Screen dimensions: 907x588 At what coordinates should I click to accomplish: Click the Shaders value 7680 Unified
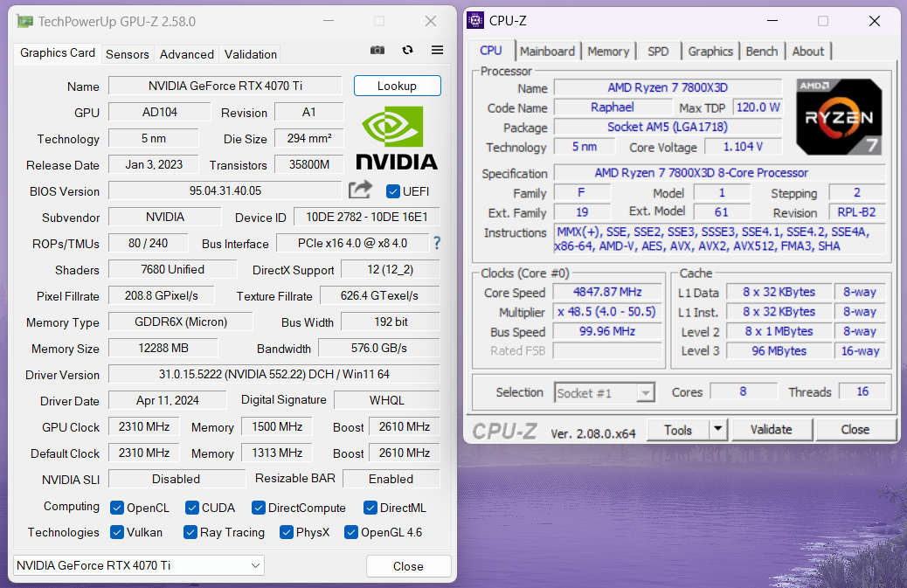172,269
